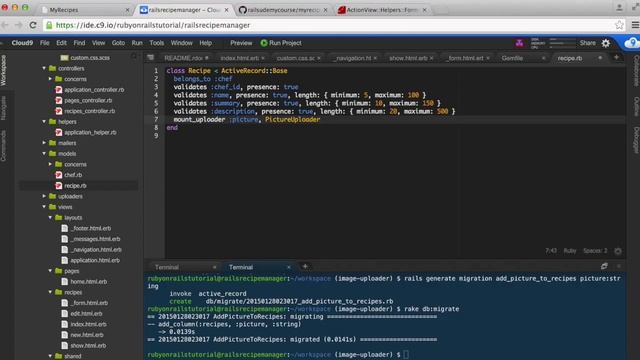640x360 pixels.
Task: Switch to MyRecipes browser tab
Action: [x=64, y=10]
